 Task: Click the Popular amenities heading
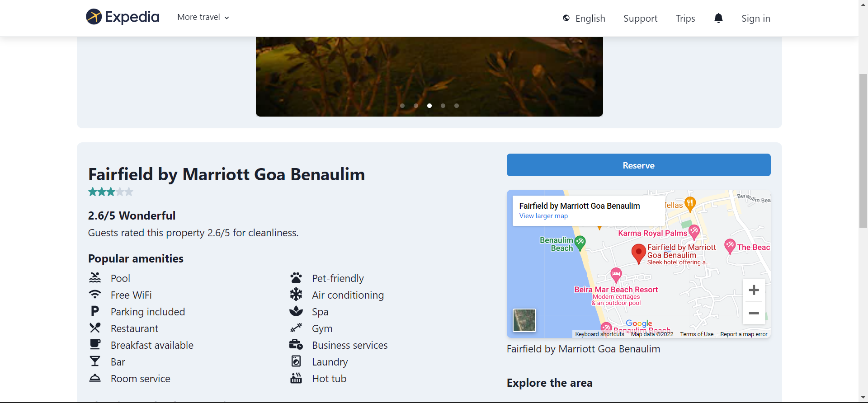[136, 258]
